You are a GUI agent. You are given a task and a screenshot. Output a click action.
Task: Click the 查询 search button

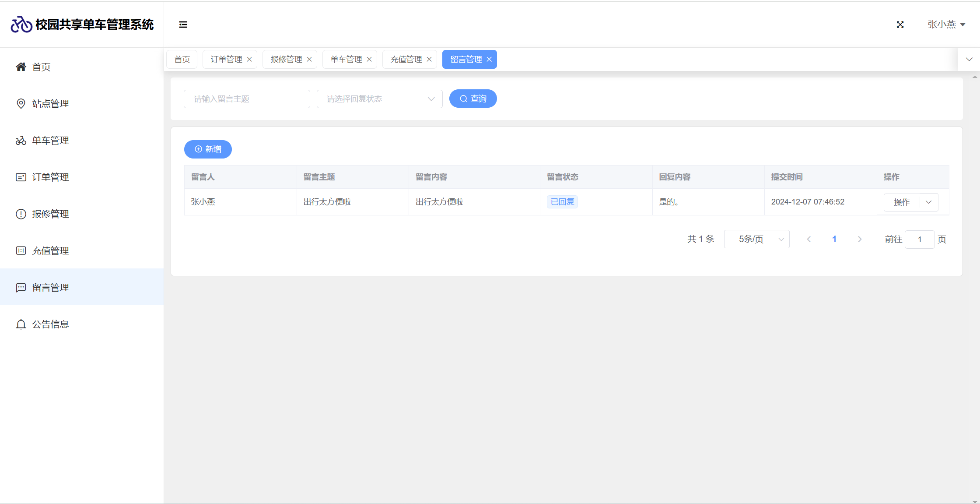click(x=473, y=99)
